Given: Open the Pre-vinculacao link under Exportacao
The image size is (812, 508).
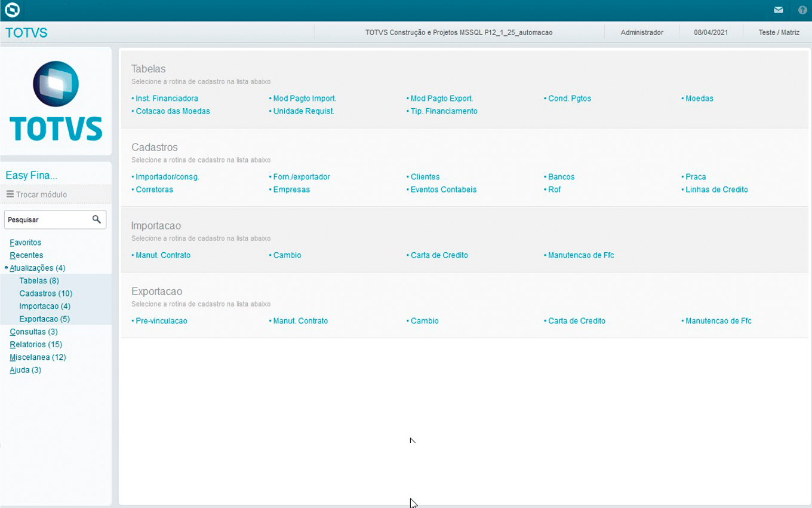Looking at the screenshot, I should tap(161, 321).
